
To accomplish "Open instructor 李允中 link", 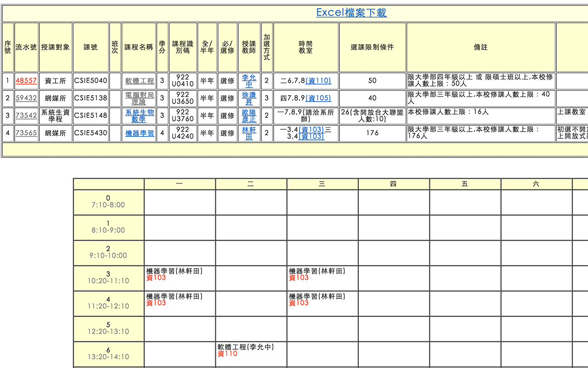I will 249,80.
